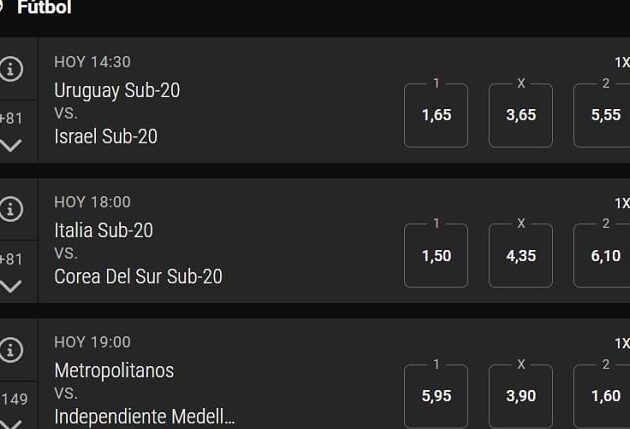The image size is (630, 429).
Task: Select draw odds 3,65 for Uruguay match
Action: click(521, 115)
